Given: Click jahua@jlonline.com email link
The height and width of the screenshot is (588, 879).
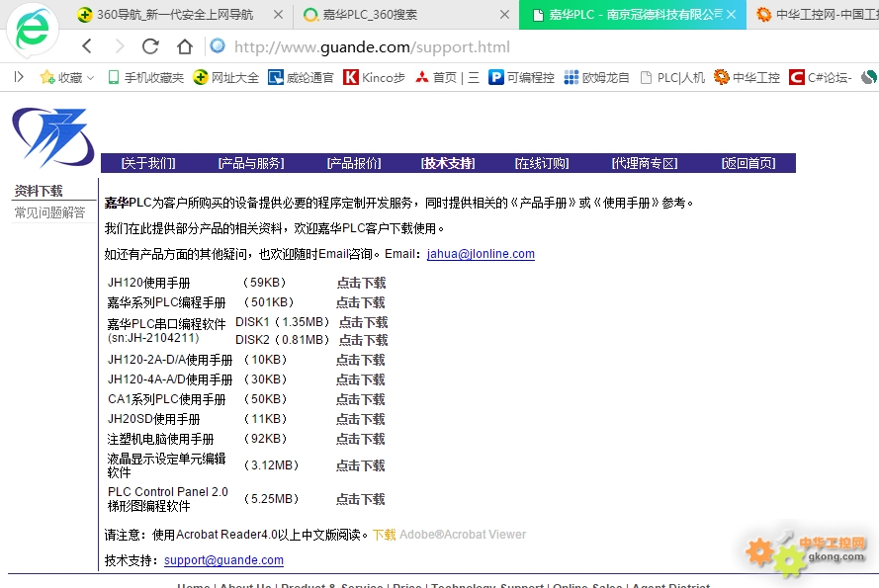Looking at the screenshot, I should [x=481, y=254].
